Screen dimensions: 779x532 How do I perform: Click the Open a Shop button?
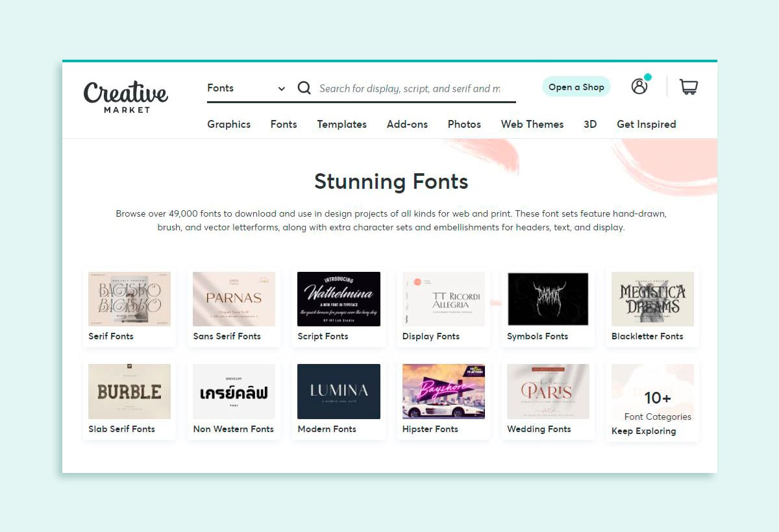(576, 86)
